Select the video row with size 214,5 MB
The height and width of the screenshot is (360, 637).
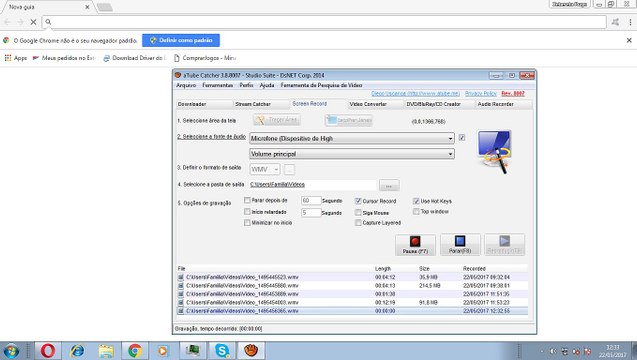pyautogui.click(x=352, y=286)
